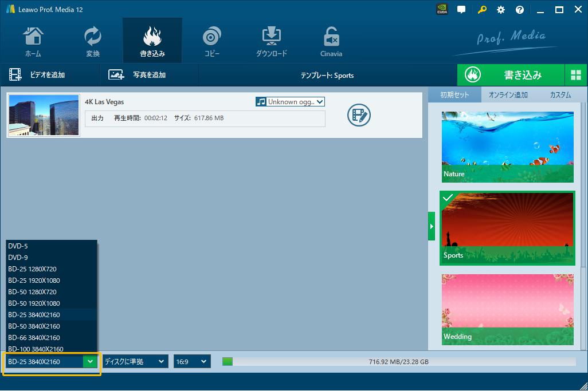Screen dimensions: 588x391
Task: Switch to the 書き込み burn module tab
Action: pyautogui.click(x=152, y=42)
